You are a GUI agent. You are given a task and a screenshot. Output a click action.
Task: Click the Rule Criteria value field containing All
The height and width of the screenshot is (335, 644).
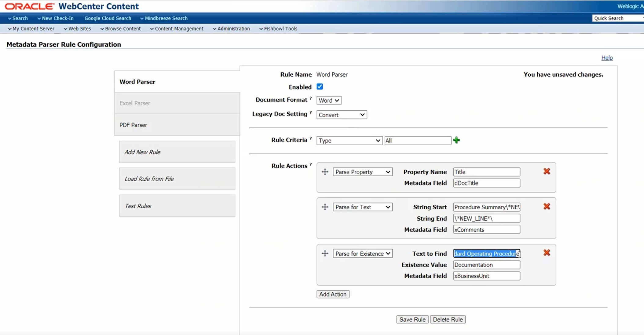[418, 141]
